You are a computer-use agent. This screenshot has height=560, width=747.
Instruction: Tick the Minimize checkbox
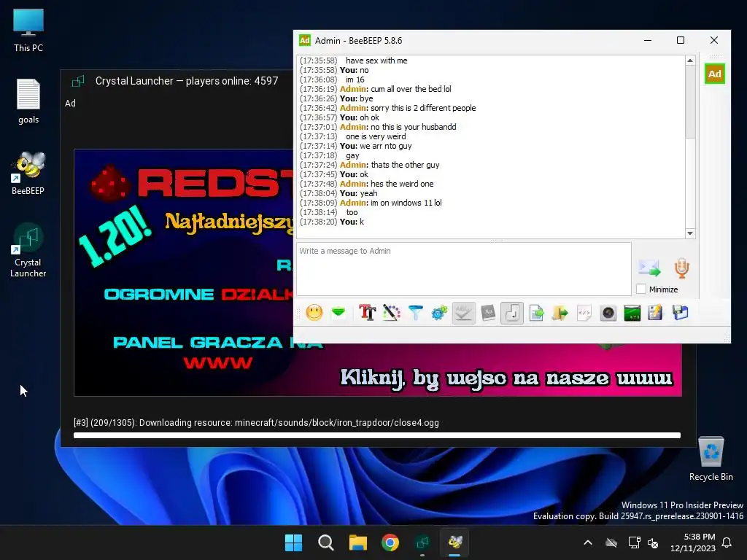(641, 289)
